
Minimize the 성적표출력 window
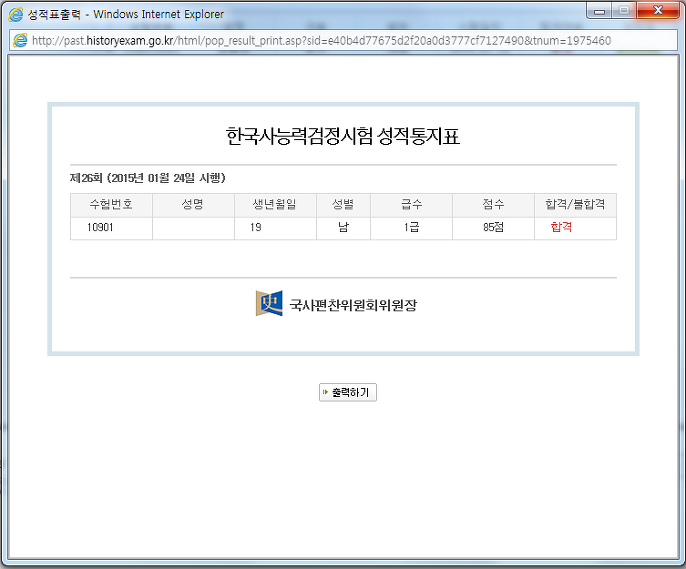pos(599,11)
